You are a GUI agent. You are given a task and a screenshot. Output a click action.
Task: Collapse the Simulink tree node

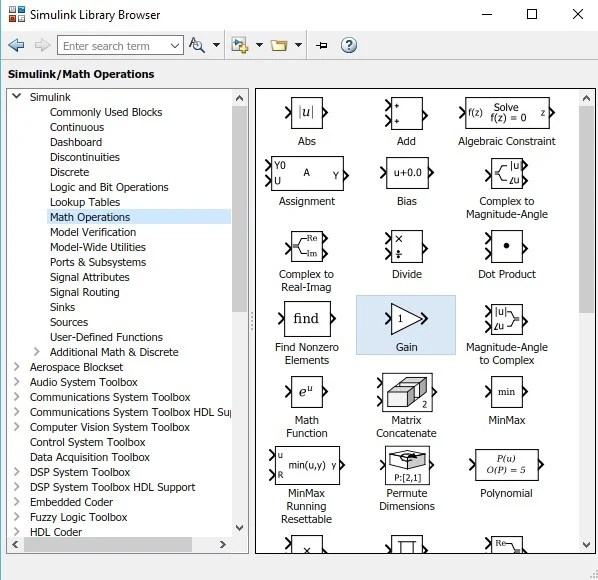16,96
